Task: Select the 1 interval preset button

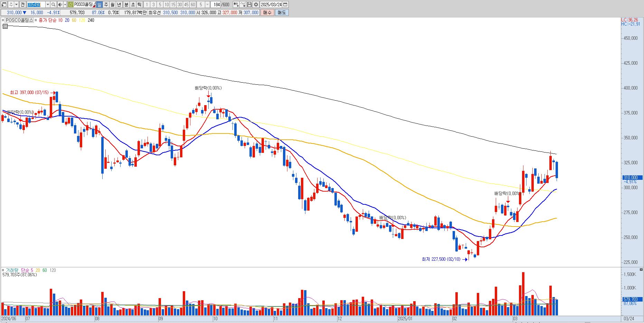Action: [147, 4]
